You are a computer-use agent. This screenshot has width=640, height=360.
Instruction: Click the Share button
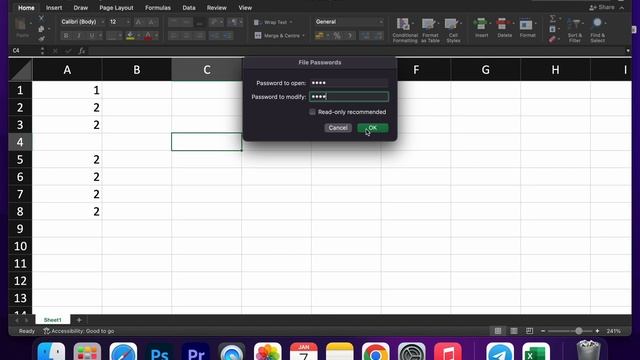pyautogui.click(x=602, y=7)
